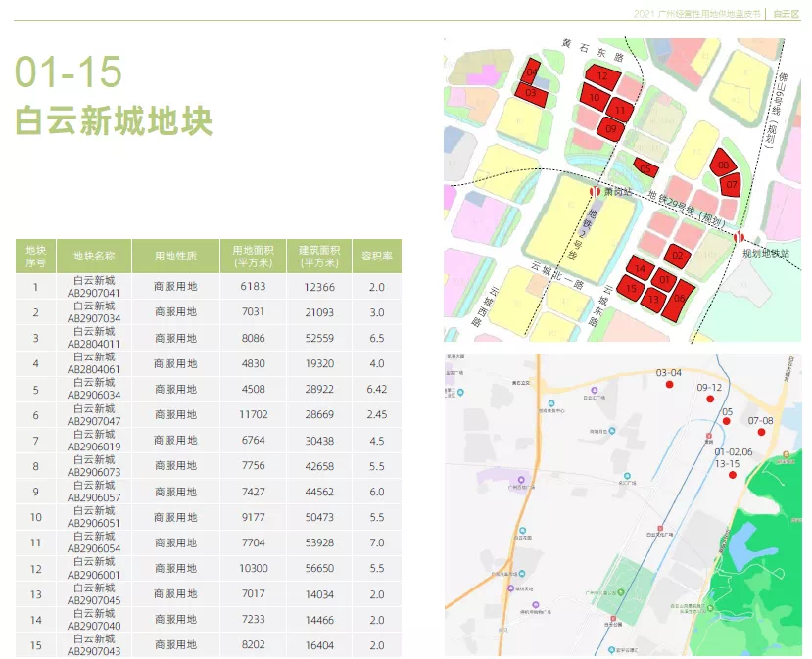Click the 容积率 column header
Image resolution: width=812 pixels, height=659 pixels.
(377, 256)
